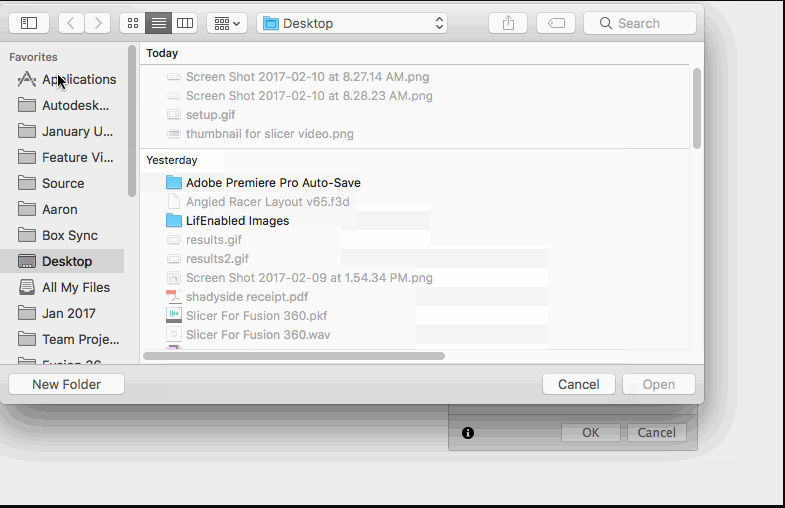Click the setup.gif file icon
Image resolution: width=785 pixels, height=508 pixels.
(x=174, y=115)
